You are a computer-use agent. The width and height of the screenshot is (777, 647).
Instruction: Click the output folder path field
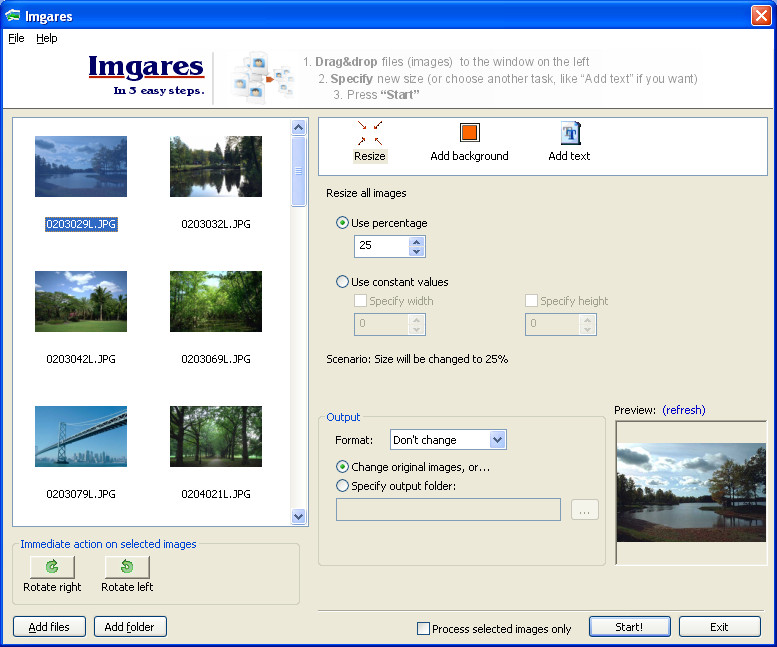point(448,510)
